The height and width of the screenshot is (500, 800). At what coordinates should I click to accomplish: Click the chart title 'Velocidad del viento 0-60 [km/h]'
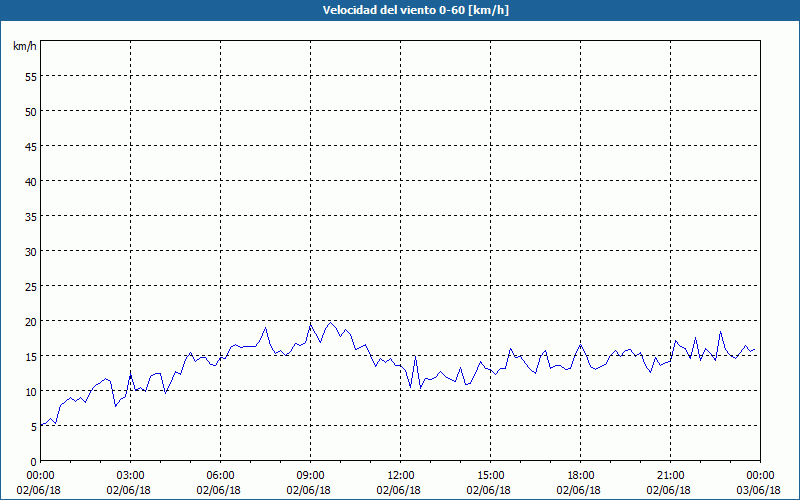point(415,10)
